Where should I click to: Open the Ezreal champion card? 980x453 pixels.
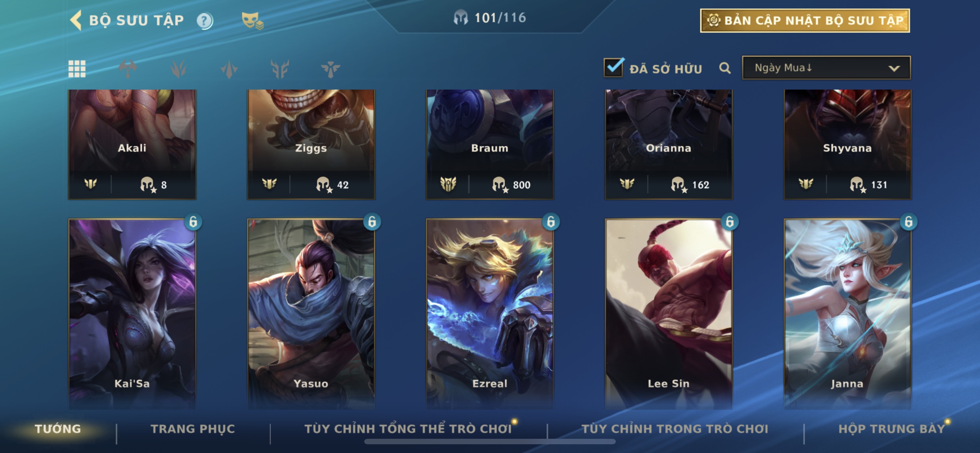coord(490,313)
